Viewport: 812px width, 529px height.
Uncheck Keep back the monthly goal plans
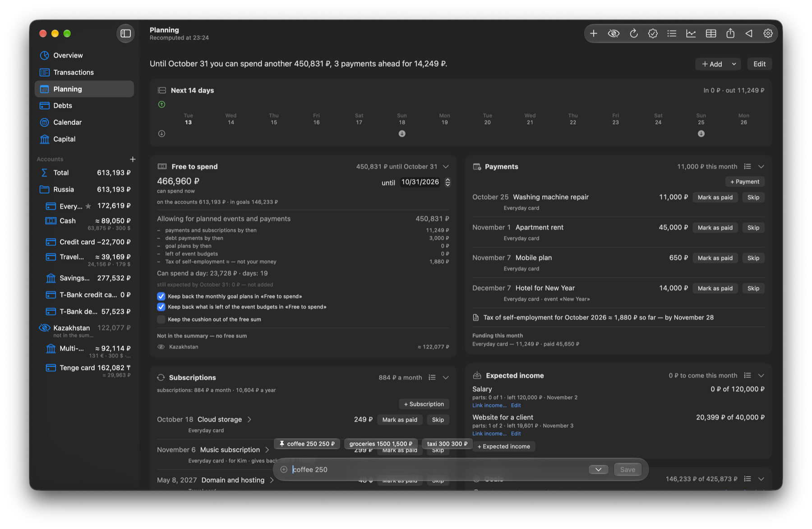(161, 296)
